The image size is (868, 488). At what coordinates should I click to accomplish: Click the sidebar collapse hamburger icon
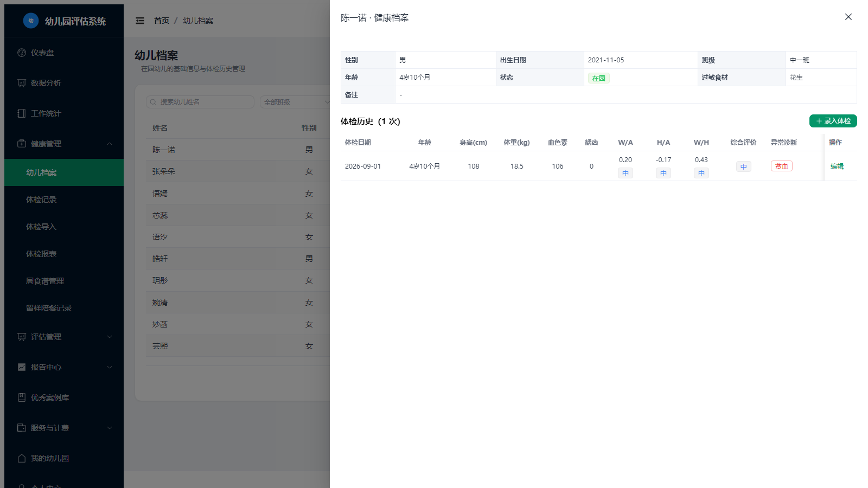click(140, 21)
